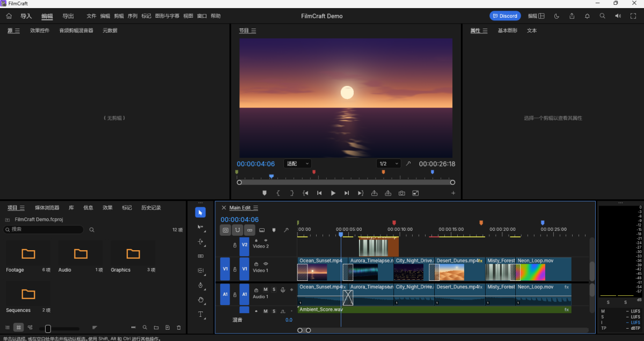Select the Ripple Edit tool
This screenshot has width=644, height=341.
click(200, 242)
